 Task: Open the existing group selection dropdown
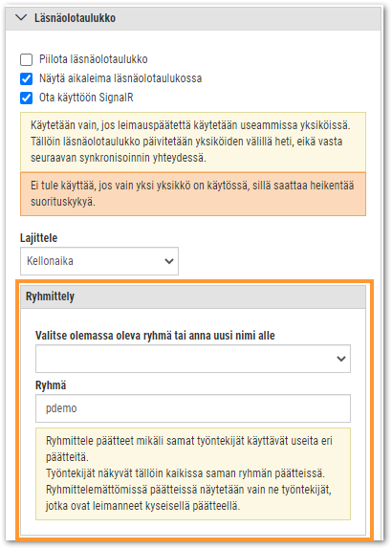[193, 359]
